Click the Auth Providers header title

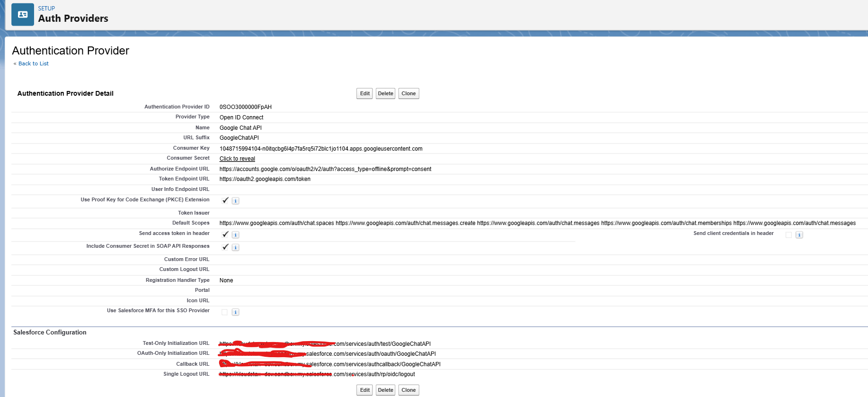(x=73, y=18)
